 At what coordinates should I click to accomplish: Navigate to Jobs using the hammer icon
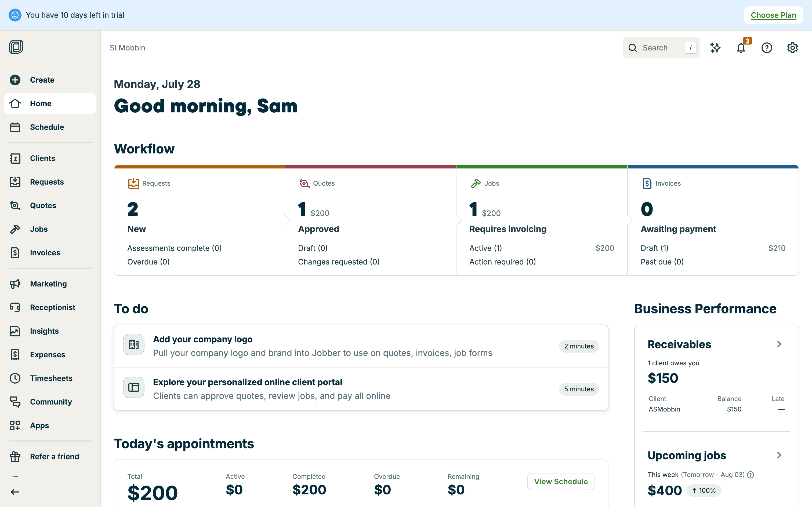(x=15, y=229)
